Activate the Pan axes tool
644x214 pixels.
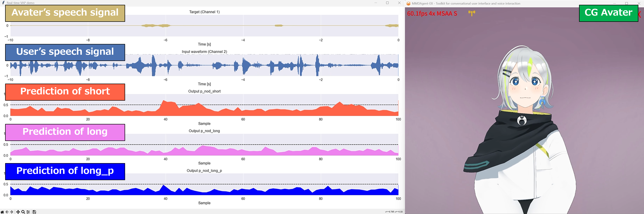(18, 212)
